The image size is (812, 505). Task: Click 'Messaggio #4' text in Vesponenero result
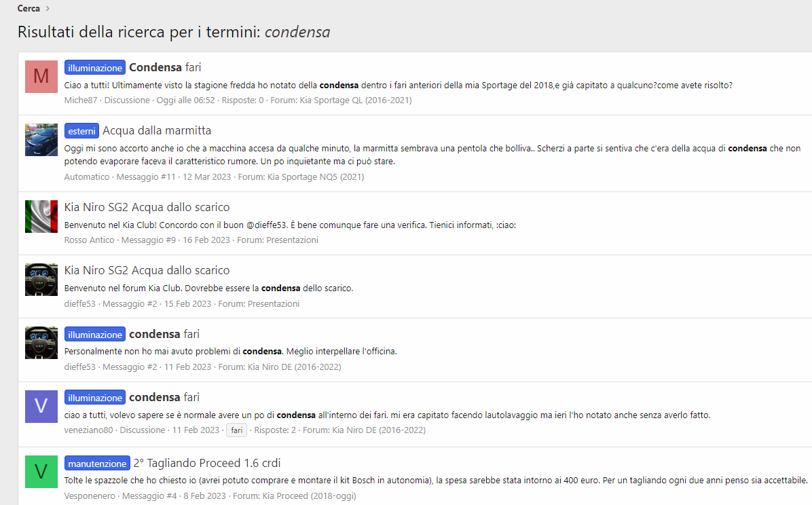(x=149, y=495)
